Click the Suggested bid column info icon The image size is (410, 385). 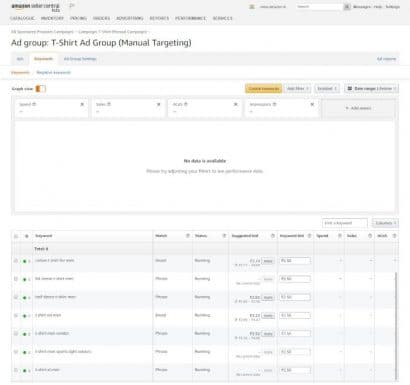(x=273, y=236)
